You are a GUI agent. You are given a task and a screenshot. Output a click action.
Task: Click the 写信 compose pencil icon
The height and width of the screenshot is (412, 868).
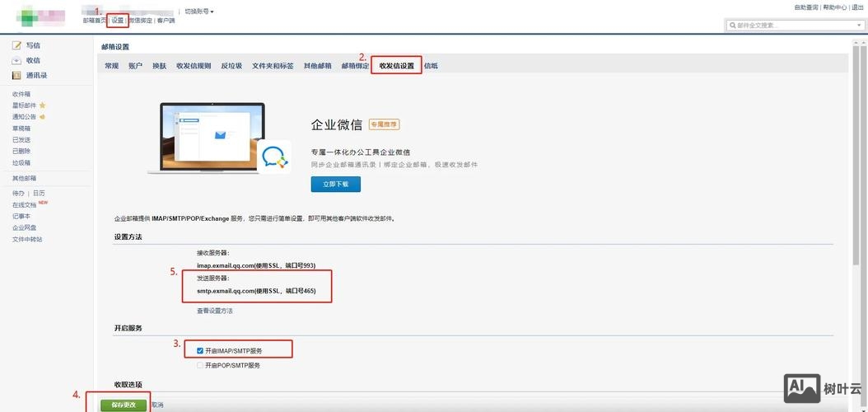[16, 45]
